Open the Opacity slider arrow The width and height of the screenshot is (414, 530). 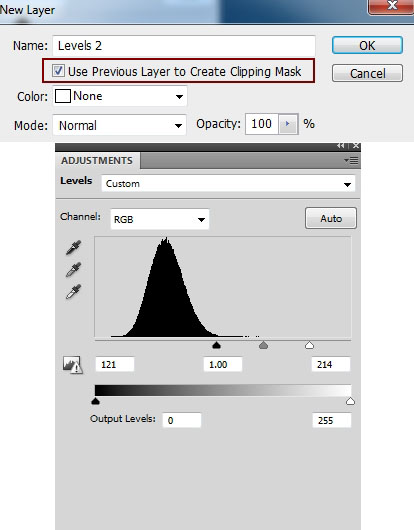tap(288, 124)
